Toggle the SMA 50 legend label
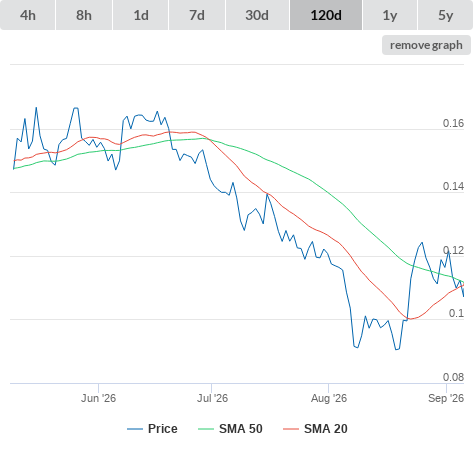The image size is (474, 455). click(241, 429)
